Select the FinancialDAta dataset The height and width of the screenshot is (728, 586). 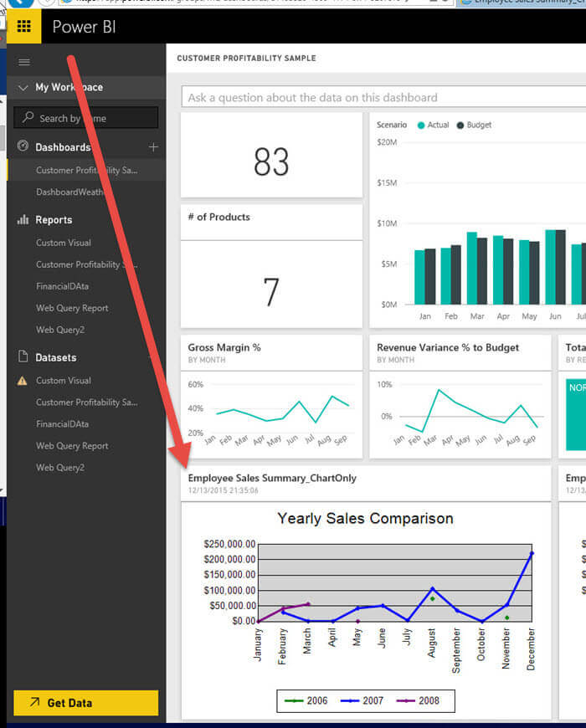62,424
